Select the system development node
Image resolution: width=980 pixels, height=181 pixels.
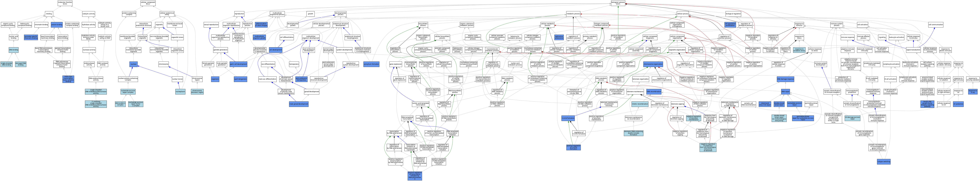point(344,50)
